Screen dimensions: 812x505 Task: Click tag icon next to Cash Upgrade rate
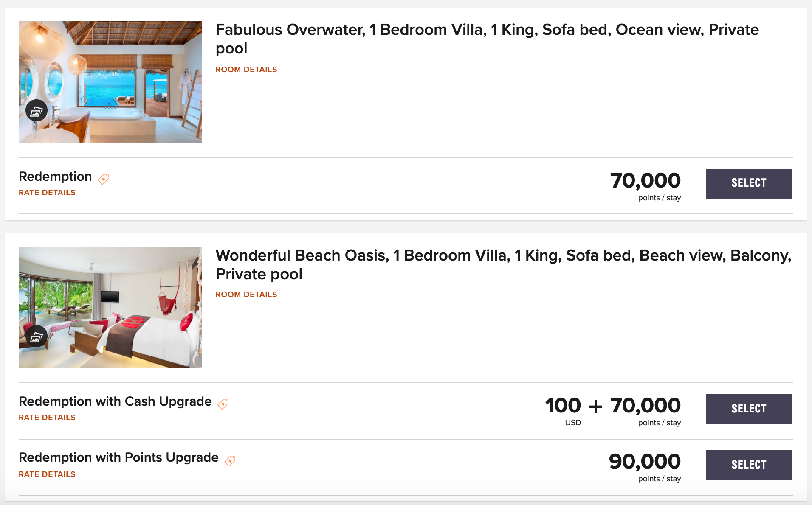[x=223, y=404]
